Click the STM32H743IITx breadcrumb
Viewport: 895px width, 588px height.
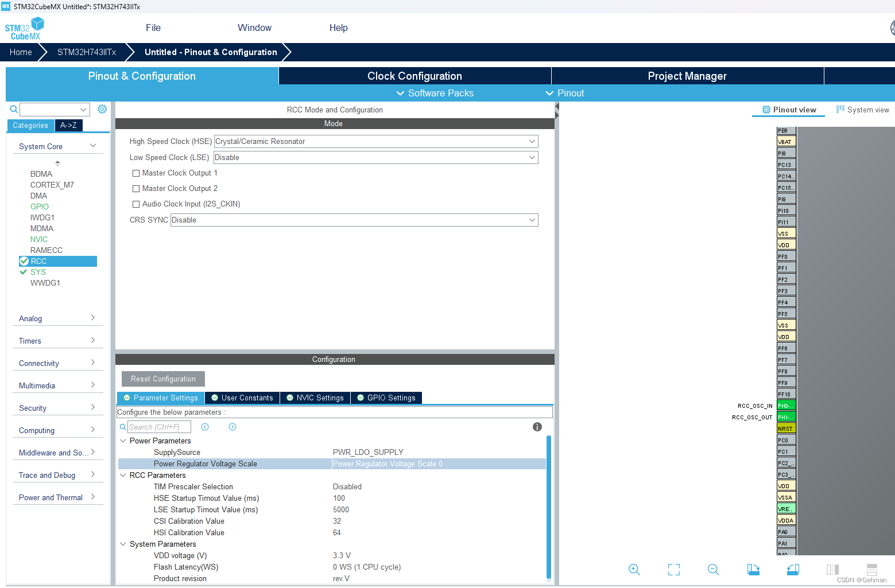(87, 52)
